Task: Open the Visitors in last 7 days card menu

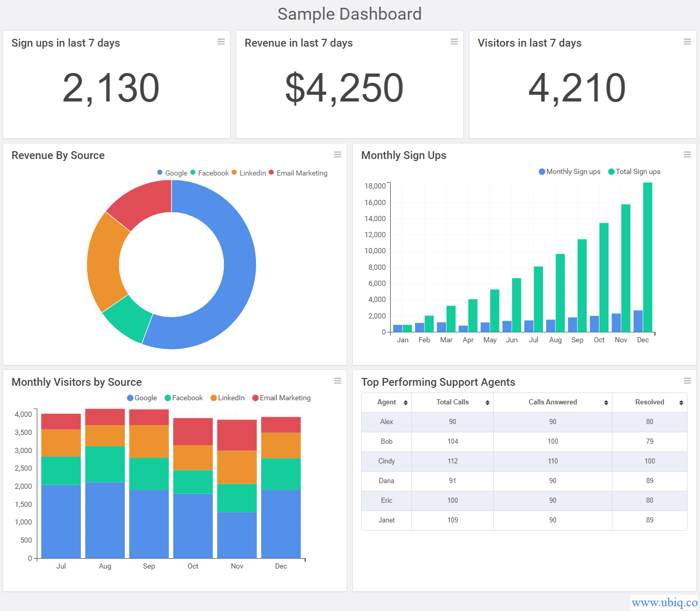Action: pyautogui.click(x=688, y=41)
